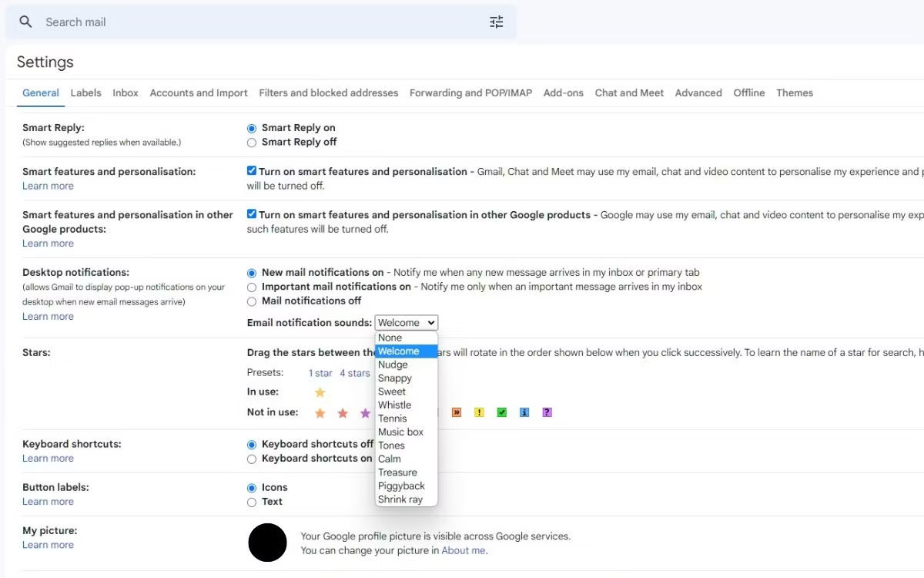Click the red star icon
Screen dimensions: 924x578
coord(343,412)
